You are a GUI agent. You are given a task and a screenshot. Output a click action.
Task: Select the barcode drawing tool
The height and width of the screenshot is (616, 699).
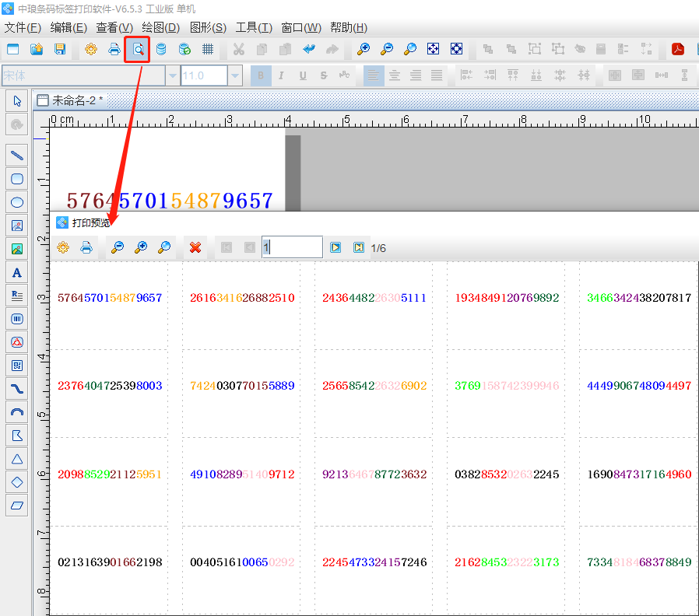[x=17, y=319]
